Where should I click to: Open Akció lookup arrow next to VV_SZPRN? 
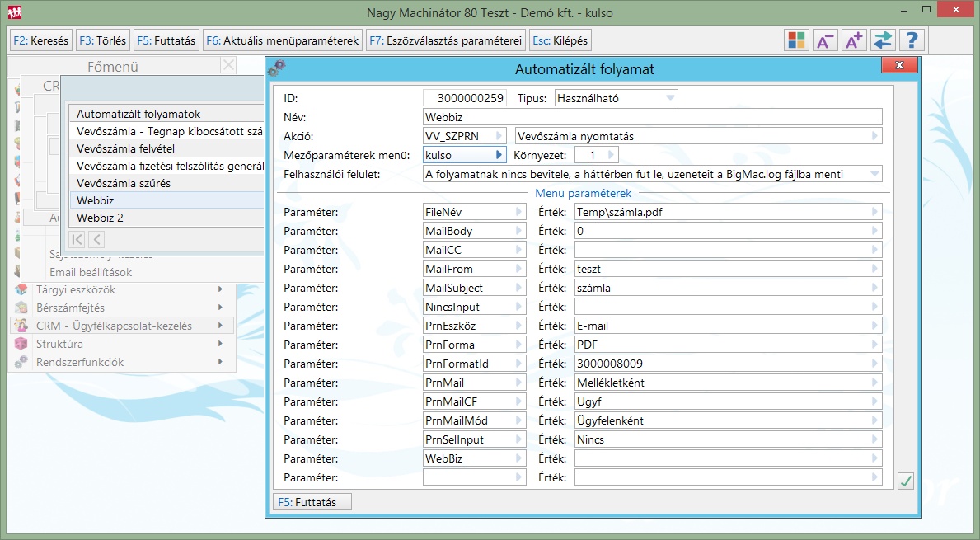pyautogui.click(x=499, y=136)
